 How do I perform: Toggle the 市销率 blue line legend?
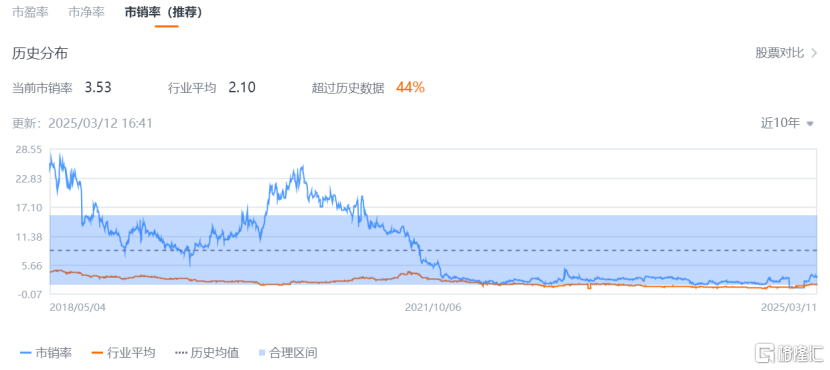point(46,353)
